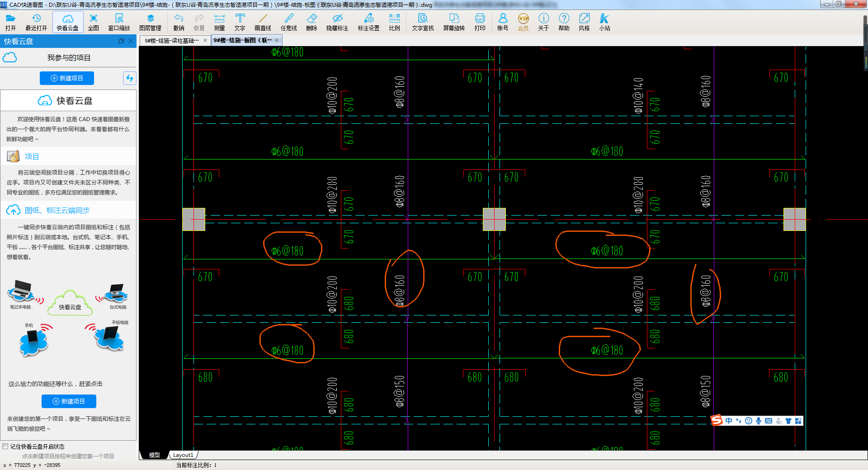Screen dimensions: 868x470
Task: Click the 恢复 redo icon
Action: [199, 22]
